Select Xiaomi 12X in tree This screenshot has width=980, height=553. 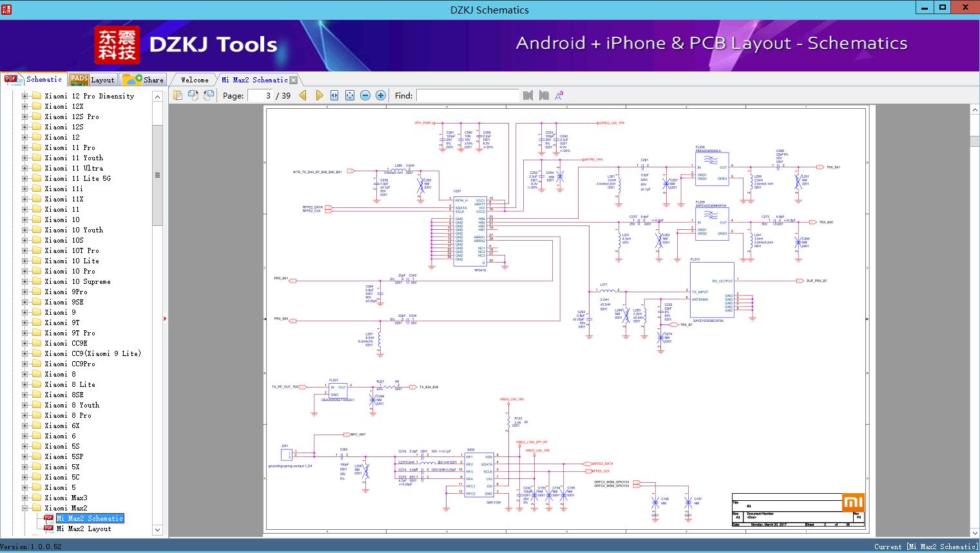(x=64, y=106)
